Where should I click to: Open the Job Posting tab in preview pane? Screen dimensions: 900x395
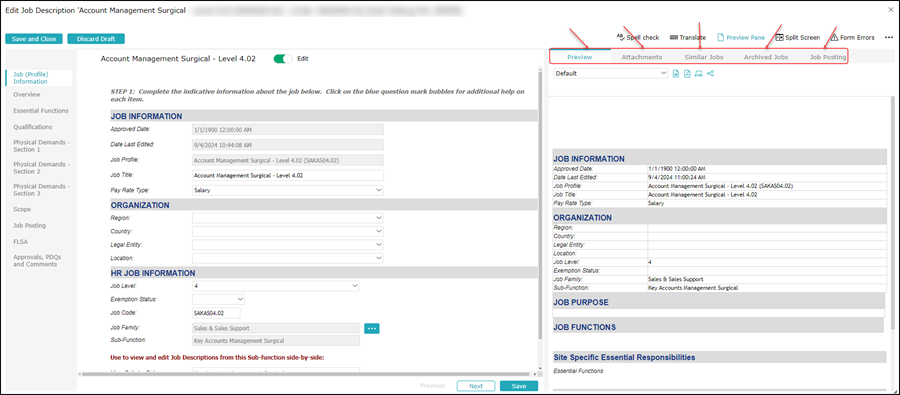[828, 57]
